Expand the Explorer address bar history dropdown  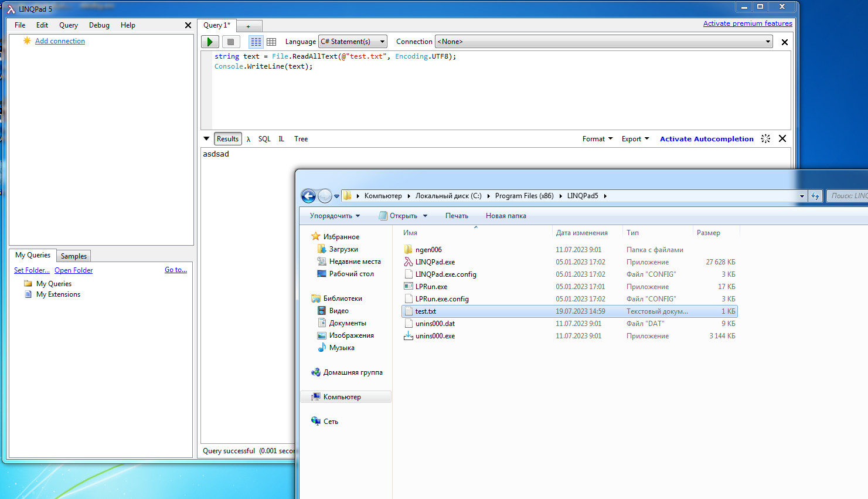(x=802, y=196)
